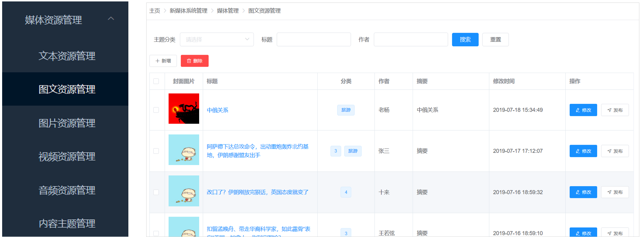Click the blue 搜索 button
The height and width of the screenshot is (237, 644).
(465, 39)
